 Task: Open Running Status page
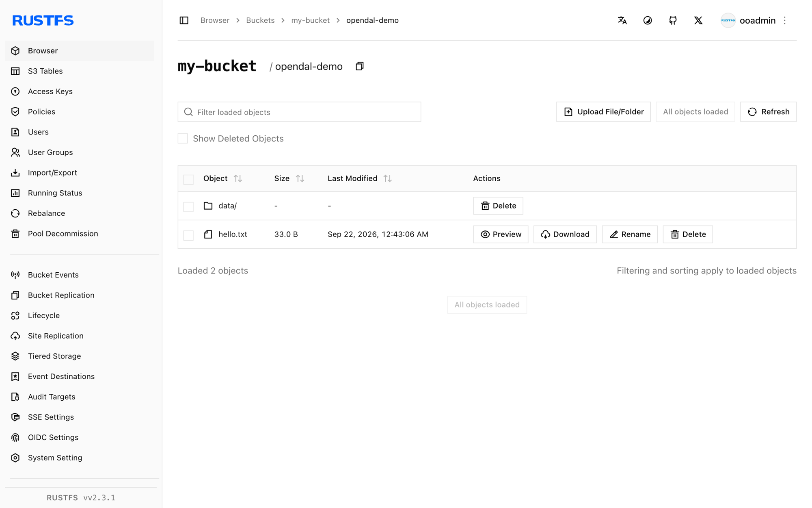point(80,193)
